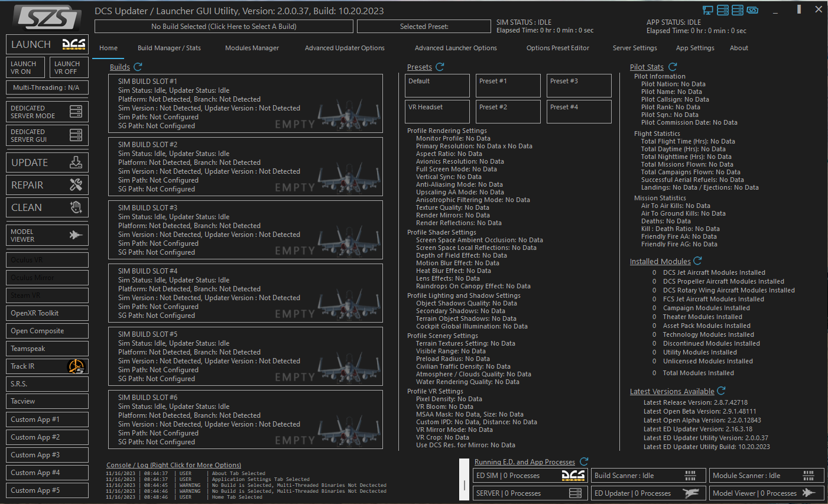Select SIM BUILD SLOT #6
This screenshot has width=828, height=504.
246,420
